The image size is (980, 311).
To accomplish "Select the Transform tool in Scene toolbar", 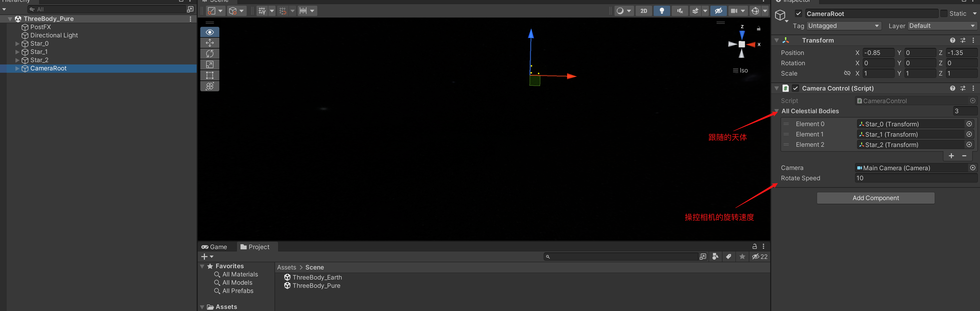I will click(210, 86).
